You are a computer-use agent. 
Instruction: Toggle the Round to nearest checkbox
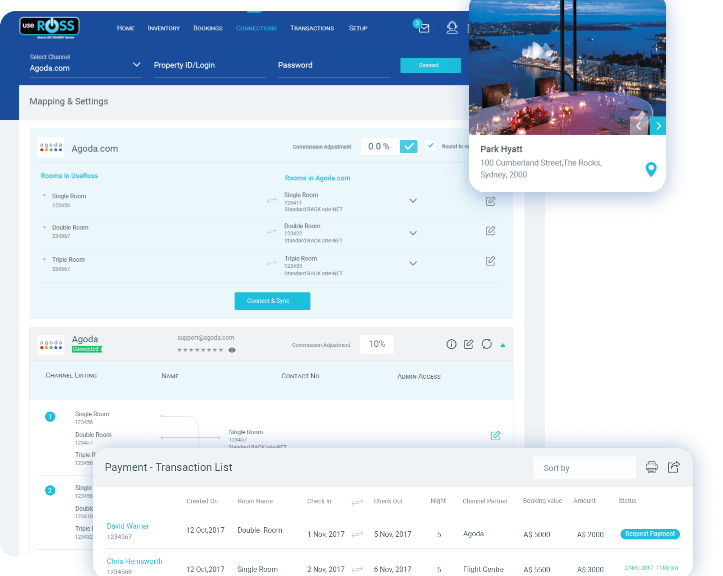click(430, 146)
